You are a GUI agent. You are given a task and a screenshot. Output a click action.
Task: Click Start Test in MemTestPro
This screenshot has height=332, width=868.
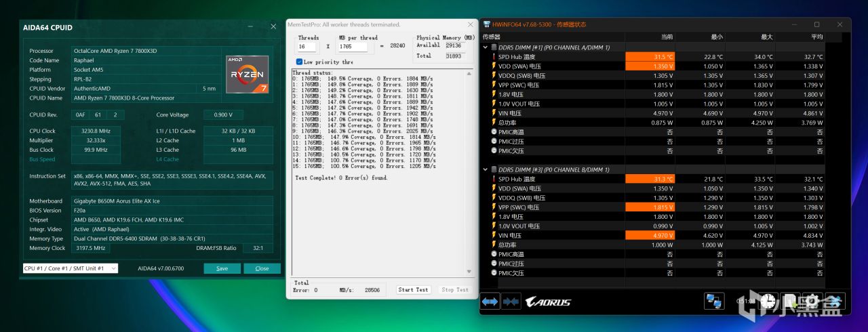coord(413,289)
